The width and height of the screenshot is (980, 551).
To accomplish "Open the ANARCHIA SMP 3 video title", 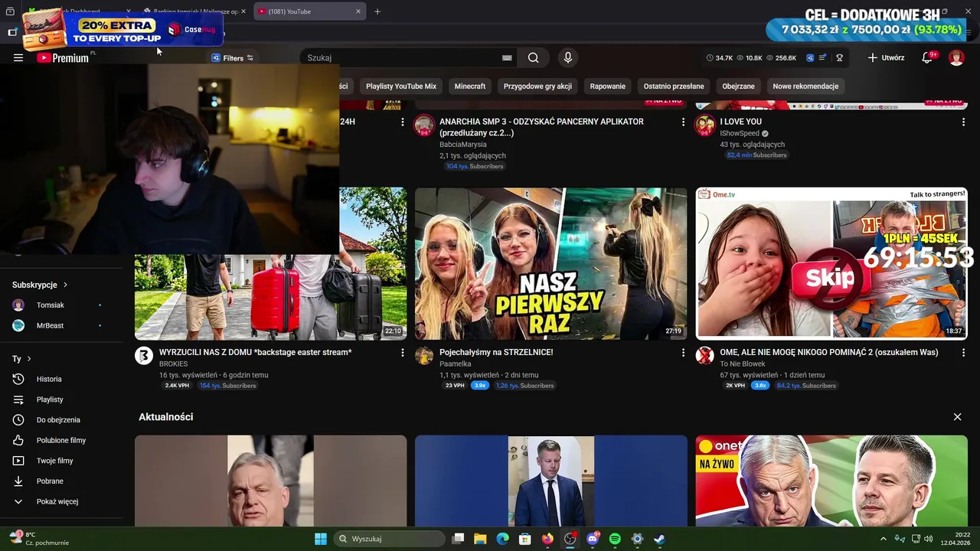I will [x=541, y=127].
